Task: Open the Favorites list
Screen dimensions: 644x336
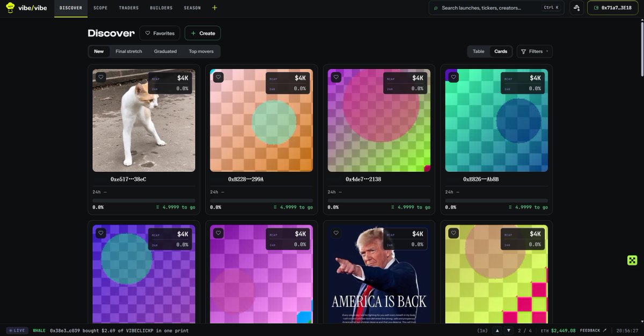Action: [160, 33]
